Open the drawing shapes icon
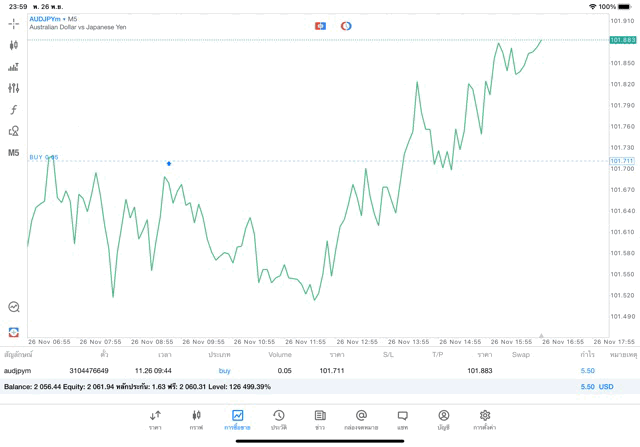This screenshot has height=447, width=640. coord(14,131)
